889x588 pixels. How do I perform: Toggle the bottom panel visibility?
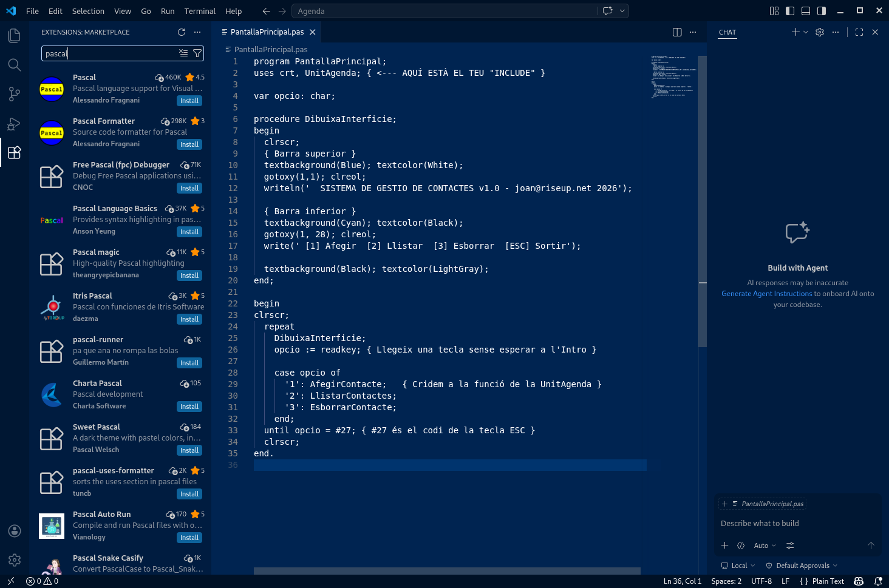coord(806,11)
